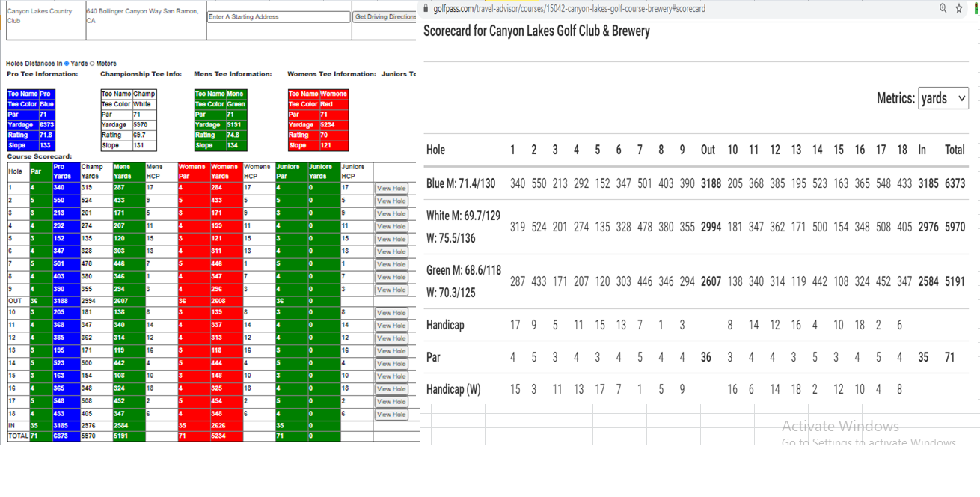Click the 'Tee Color Red' cell in Womens table
This screenshot has height=497, width=980.
pyautogui.click(x=318, y=104)
